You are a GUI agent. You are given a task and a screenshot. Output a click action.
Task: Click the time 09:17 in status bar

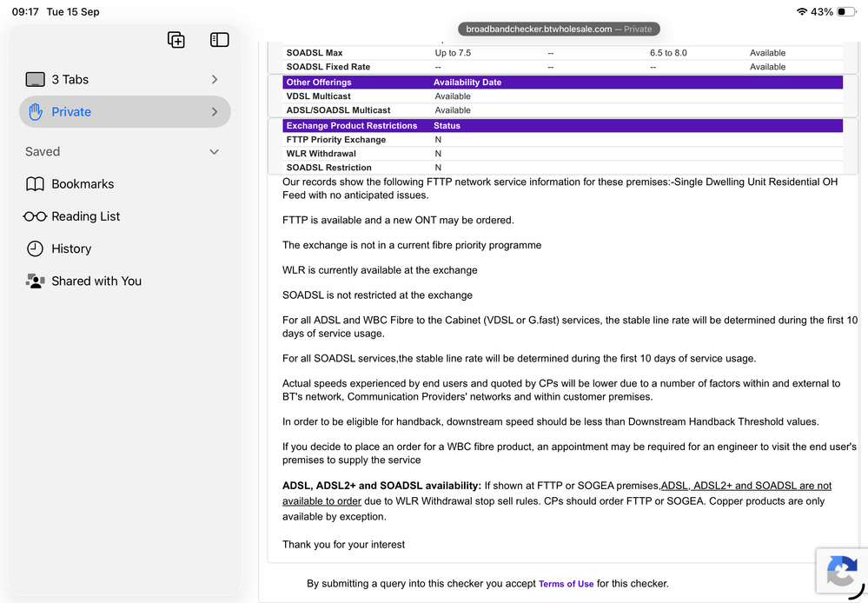pyautogui.click(x=25, y=11)
